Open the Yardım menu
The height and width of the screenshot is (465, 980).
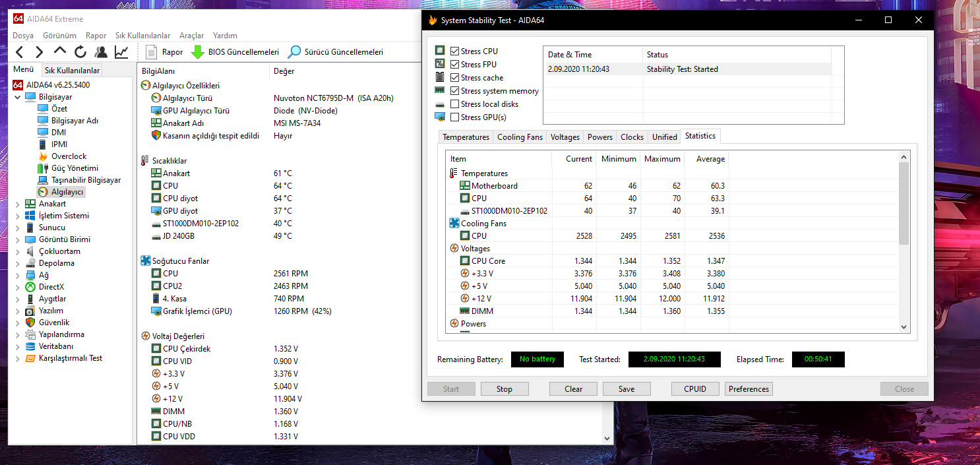[225, 36]
